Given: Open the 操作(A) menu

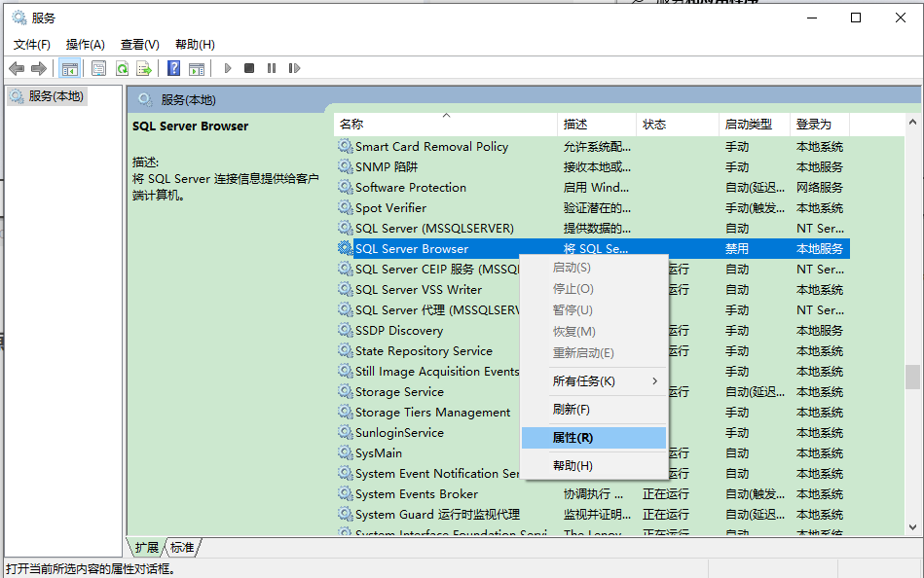Looking at the screenshot, I should [x=86, y=44].
